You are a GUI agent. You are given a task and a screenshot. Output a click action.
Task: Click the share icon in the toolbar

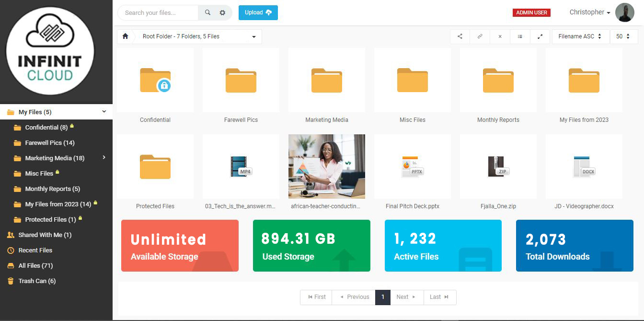click(460, 36)
